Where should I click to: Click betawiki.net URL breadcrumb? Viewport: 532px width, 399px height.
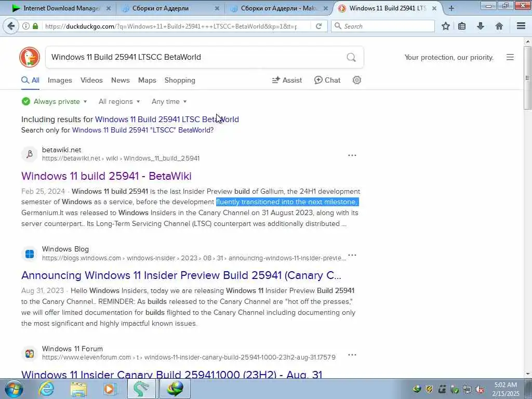121,158
